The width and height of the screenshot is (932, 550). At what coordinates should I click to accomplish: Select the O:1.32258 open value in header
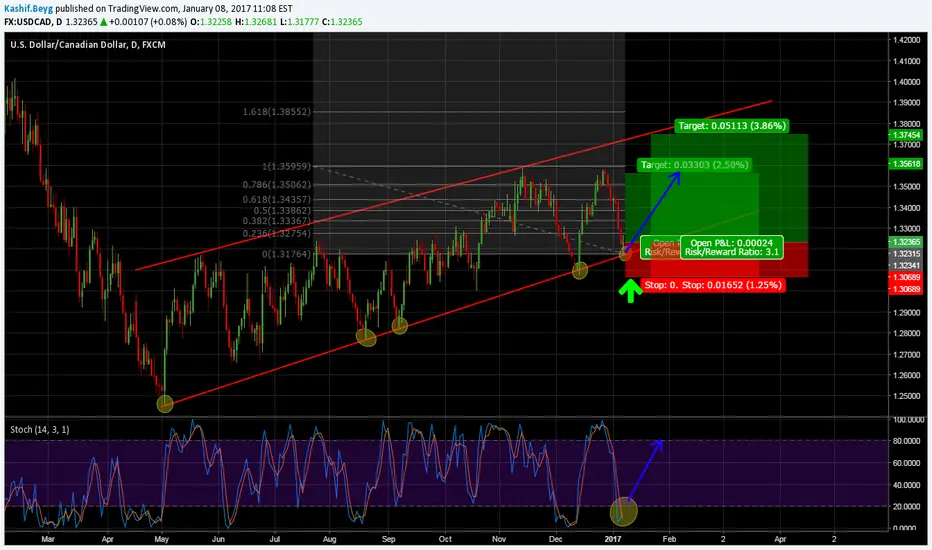[x=210, y=22]
